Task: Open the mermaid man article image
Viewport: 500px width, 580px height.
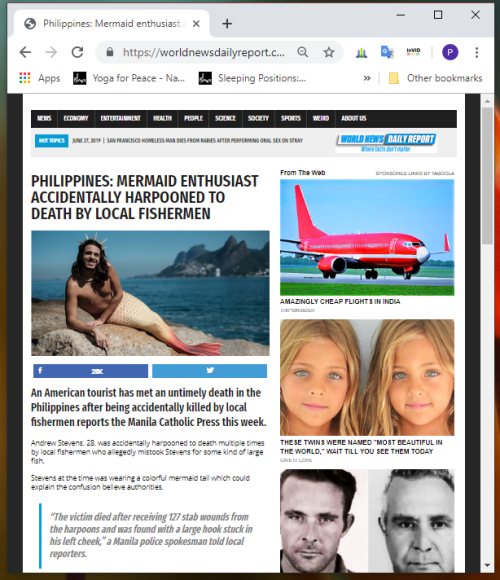Action: (150, 293)
